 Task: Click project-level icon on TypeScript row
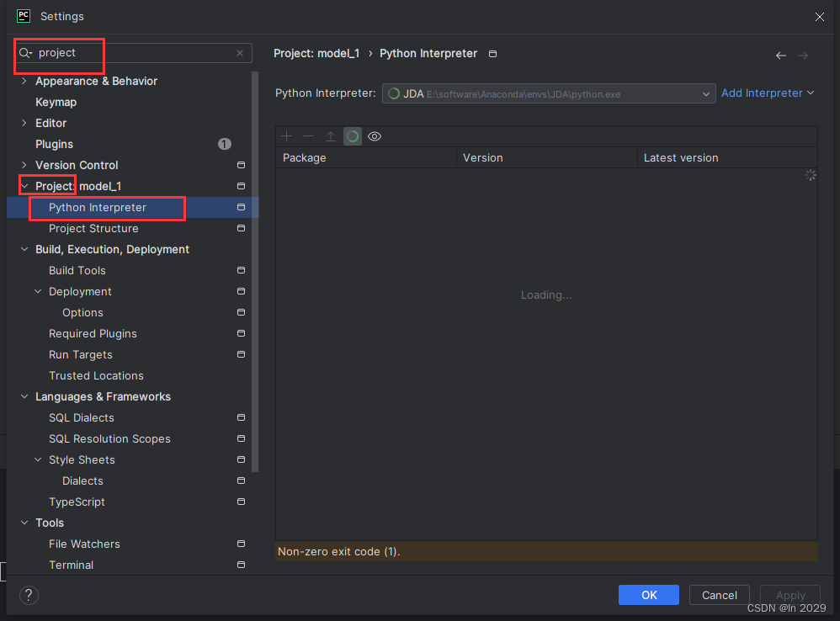pos(241,502)
